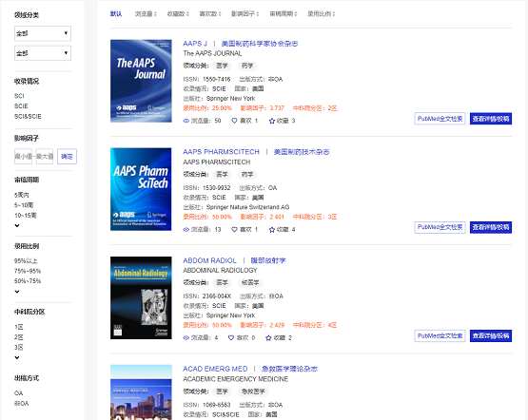Sort journals by 浏览量
This screenshot has height=420, width=528.
coord(146,14)
